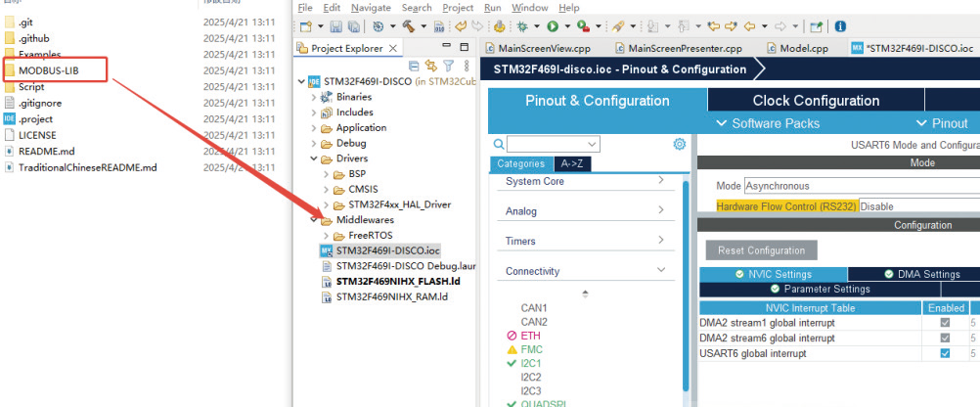Viewport: 980px width, 407px height.
Task: Click the yellow Undo arrow icon
Action: click(461, 26)
